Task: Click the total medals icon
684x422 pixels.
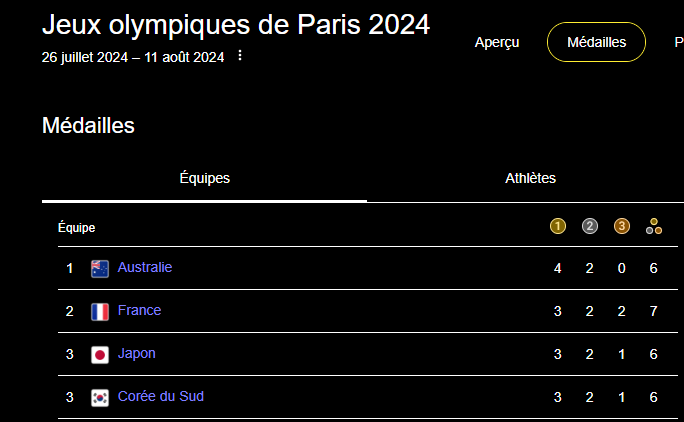Action: [x=654, y=226]
